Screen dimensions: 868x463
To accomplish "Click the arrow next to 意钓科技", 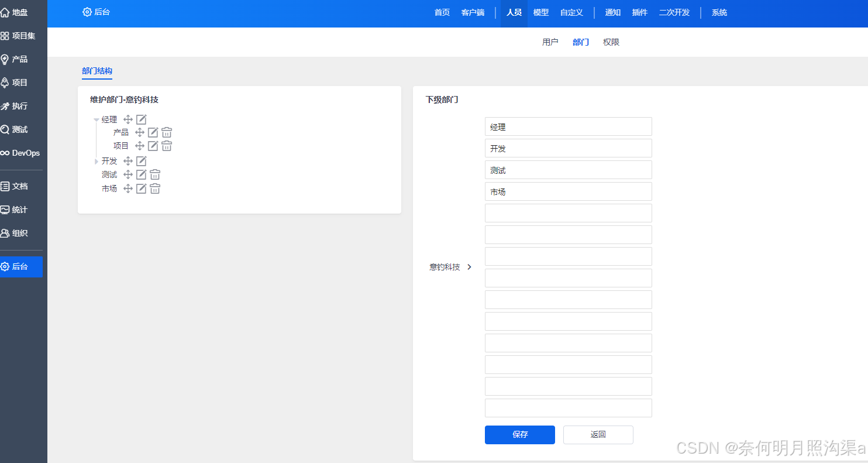I will (469, 267).
